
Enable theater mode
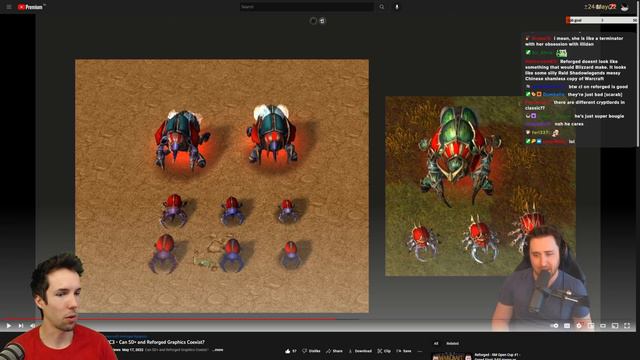(x=603, y=326)
